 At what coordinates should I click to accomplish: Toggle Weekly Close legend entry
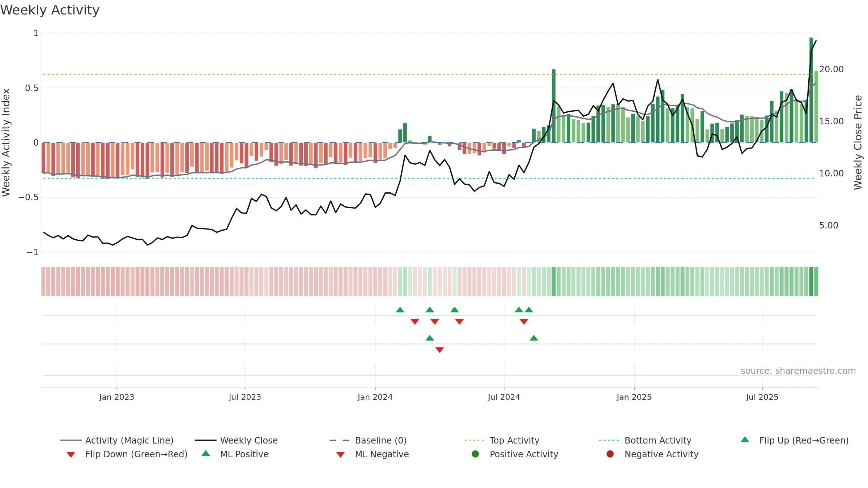(x=236, y=440)
